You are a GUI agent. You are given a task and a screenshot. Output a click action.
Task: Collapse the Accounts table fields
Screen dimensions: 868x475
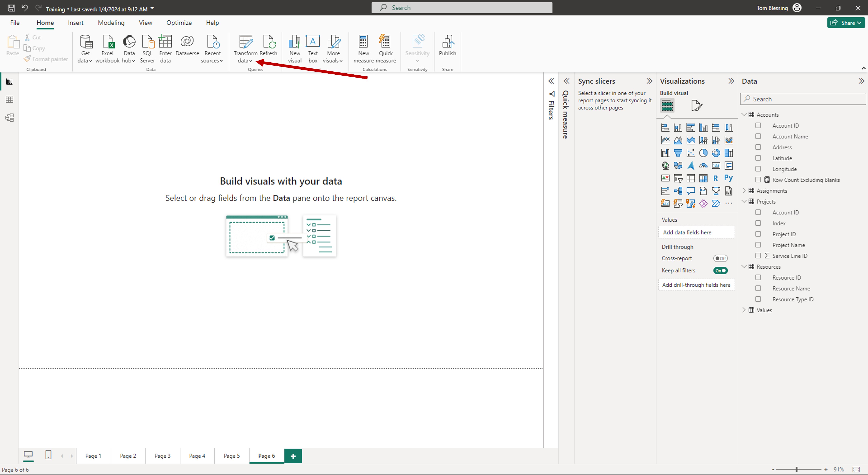tap(744, 114)
